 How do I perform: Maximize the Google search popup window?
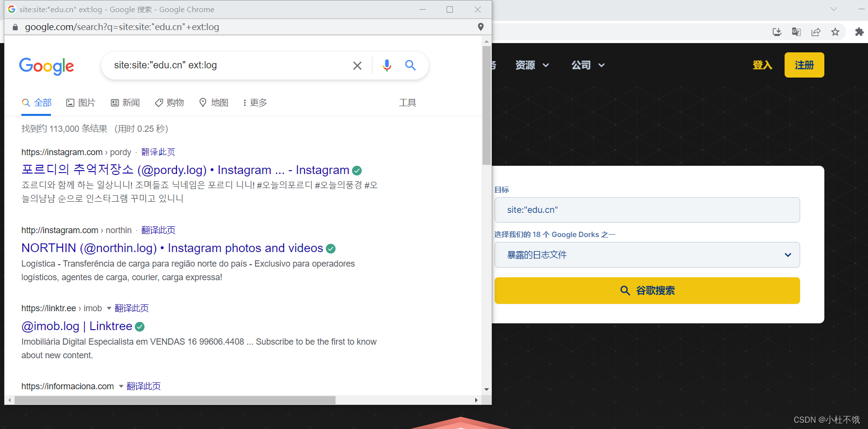[x=450, y=9]
